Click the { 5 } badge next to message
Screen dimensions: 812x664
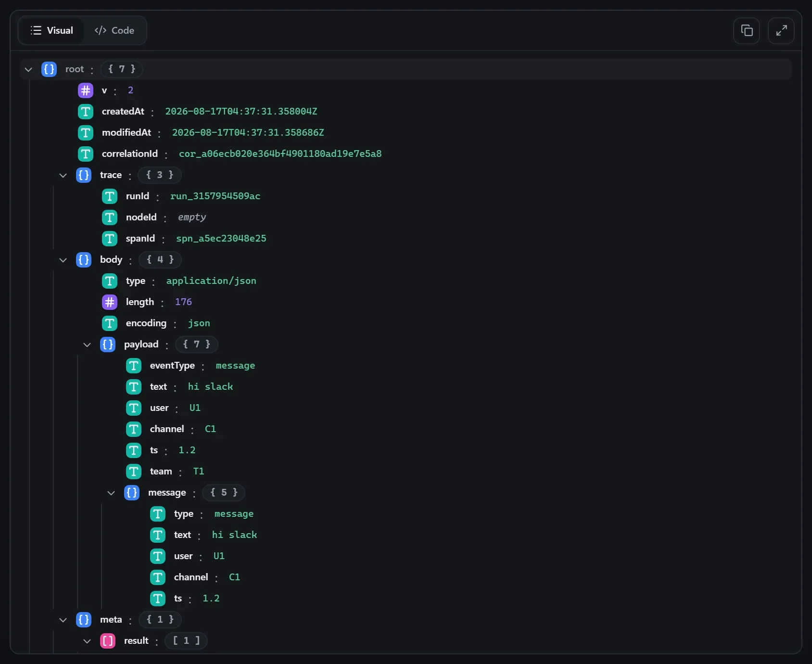coord(224,493)
